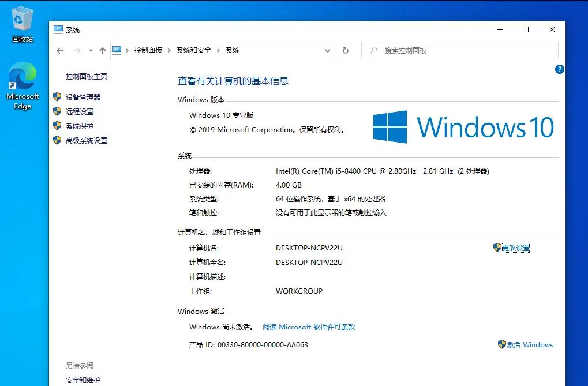Screen dimensions: 588x386
Task: Expand the chevron after 控制面板
Action: tap(169, 50)
